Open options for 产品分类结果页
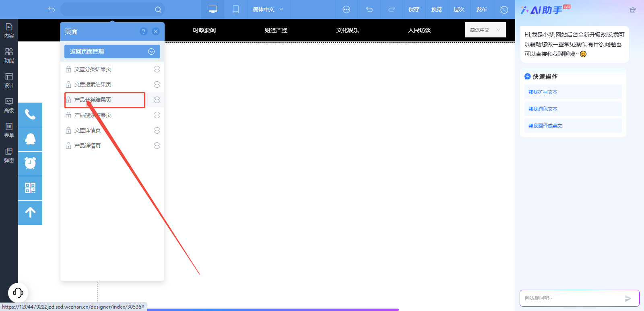 [157, 100]
